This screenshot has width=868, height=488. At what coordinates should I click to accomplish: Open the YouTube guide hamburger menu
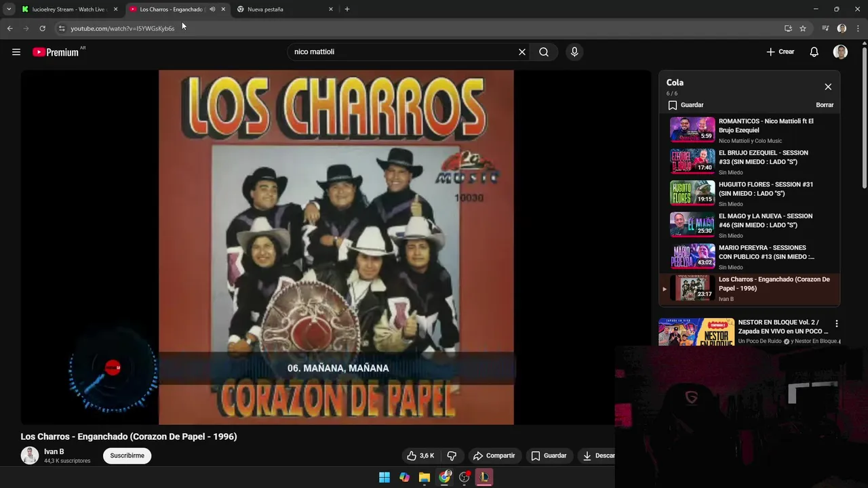16,52
